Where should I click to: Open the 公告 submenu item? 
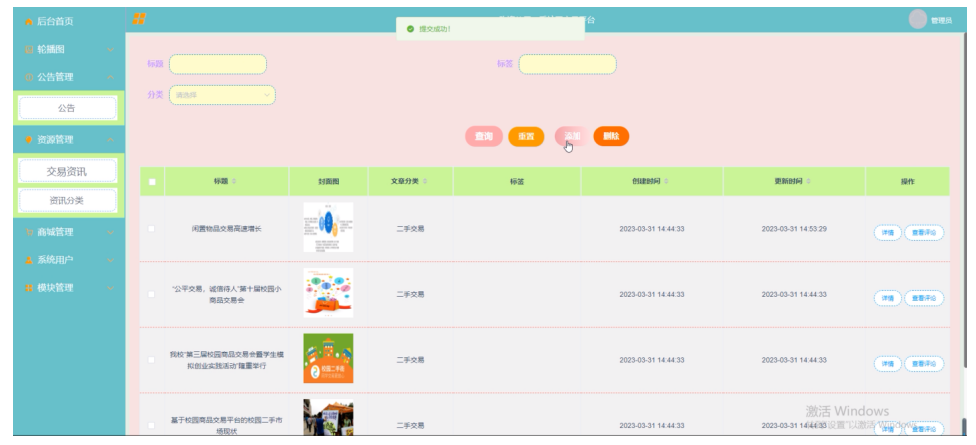point(67,108)
